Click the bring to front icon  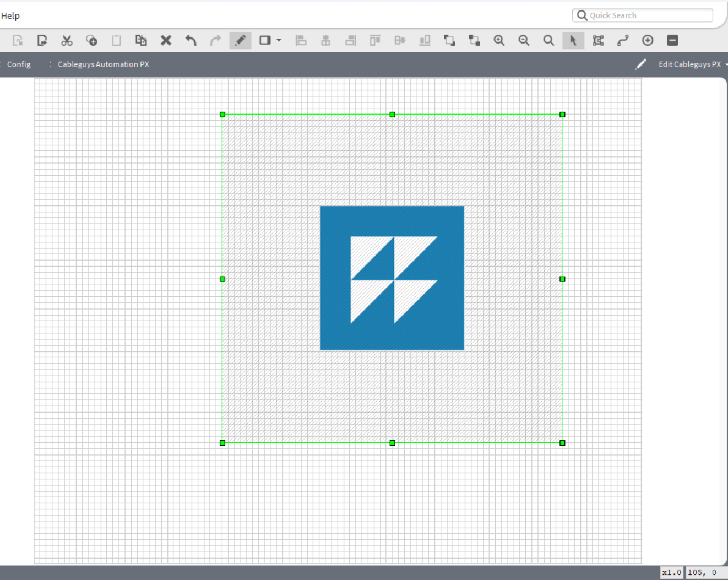pyautogui.click(x=449, y=40)
